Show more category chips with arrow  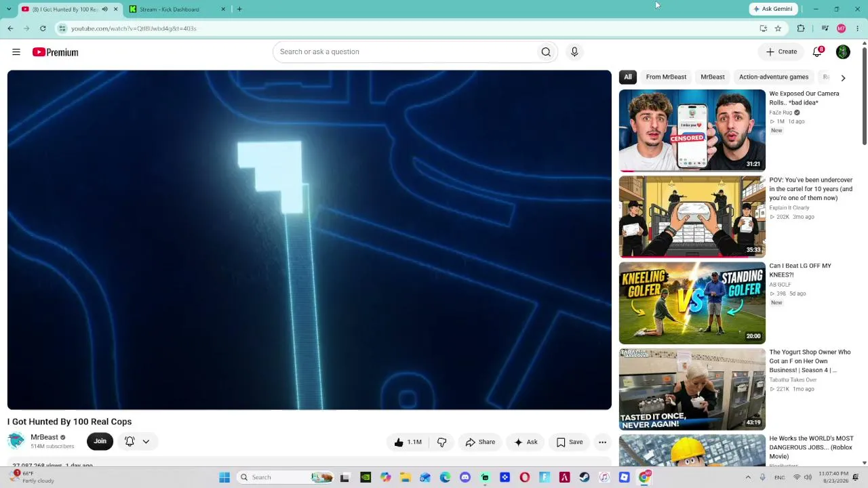(x=843, y=77)
